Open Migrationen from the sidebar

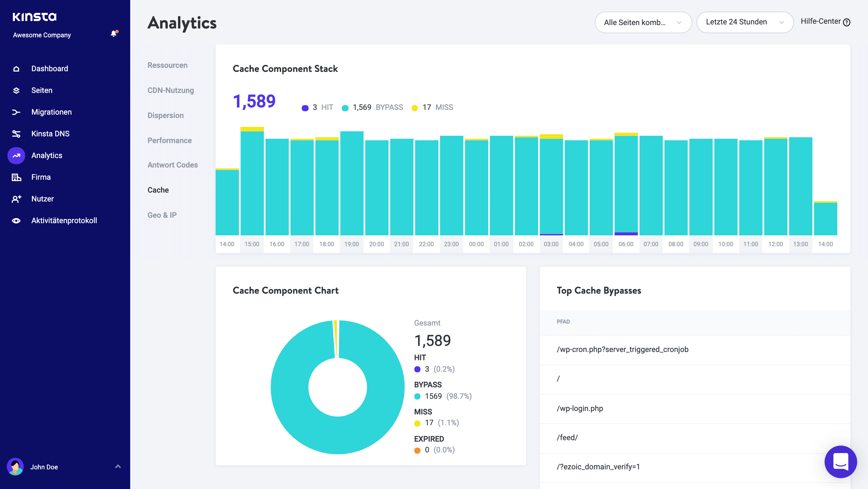(51, 112)
